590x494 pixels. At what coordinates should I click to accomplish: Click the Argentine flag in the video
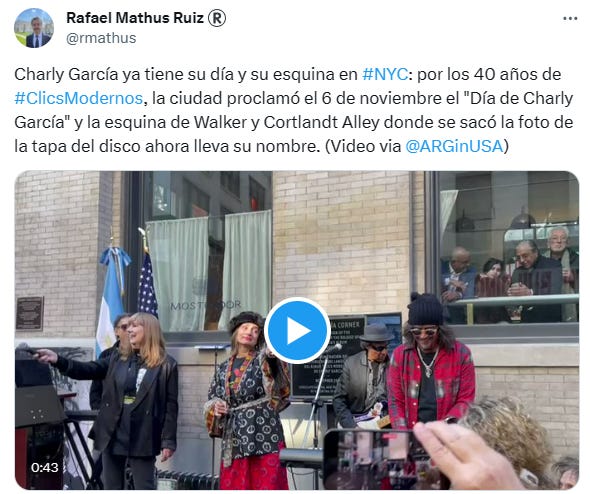(111, 297)
